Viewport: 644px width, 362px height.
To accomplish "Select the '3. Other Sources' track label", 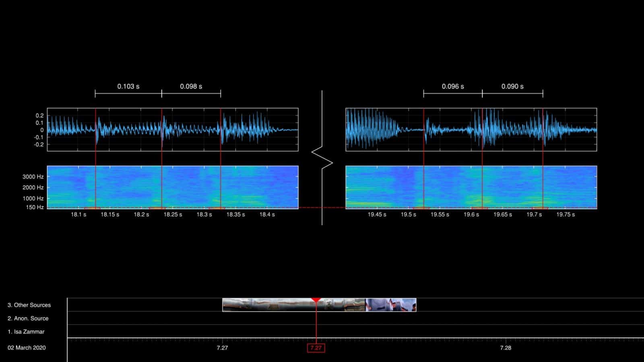I will tap(28, 305).
